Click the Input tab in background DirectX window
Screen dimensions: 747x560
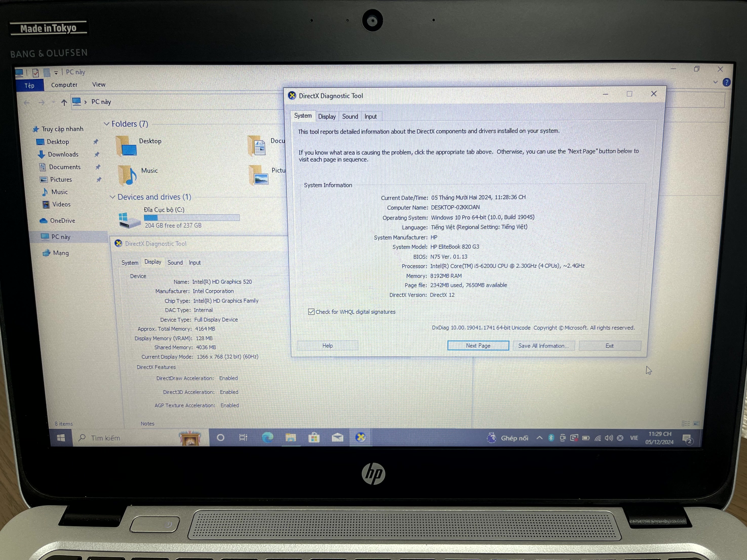pyautogui.click(x=194, y=263)
